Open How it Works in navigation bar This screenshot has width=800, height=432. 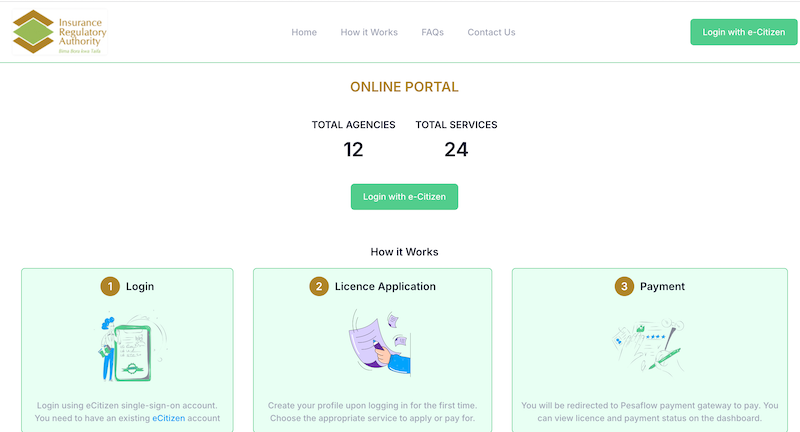click(369, 32)
